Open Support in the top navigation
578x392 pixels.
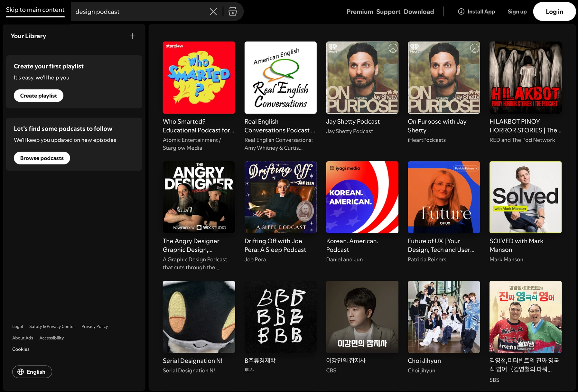388,12
